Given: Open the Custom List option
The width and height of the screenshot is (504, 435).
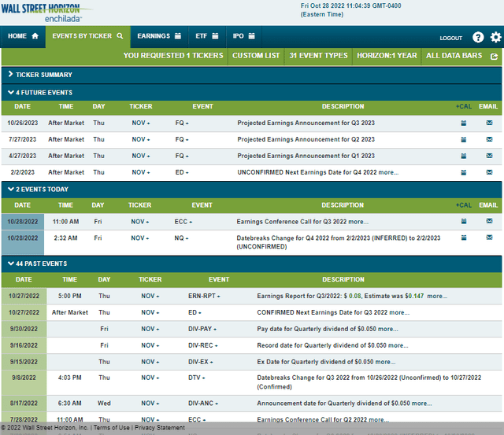Looking at the screenshot, I should (256, 56).
